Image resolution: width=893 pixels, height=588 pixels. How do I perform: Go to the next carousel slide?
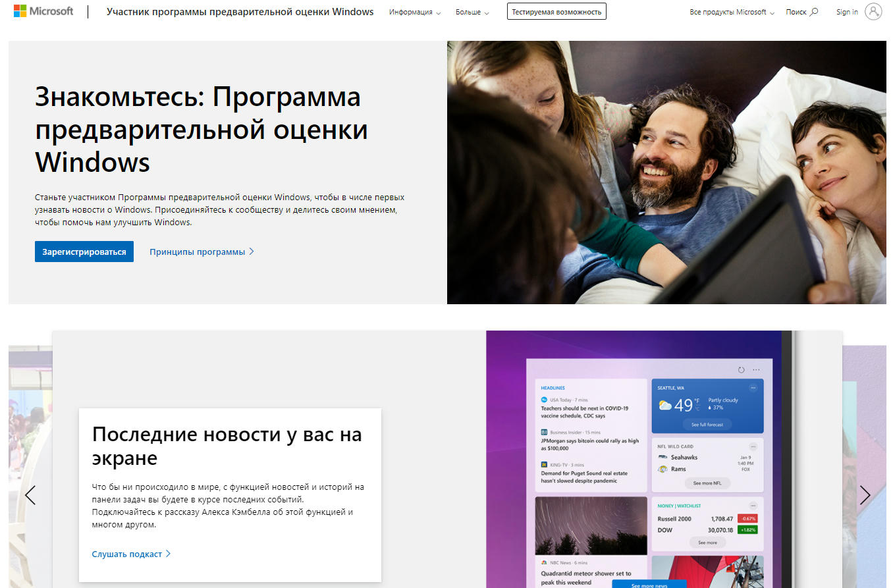pyautogui.click(x=865, y=494)
